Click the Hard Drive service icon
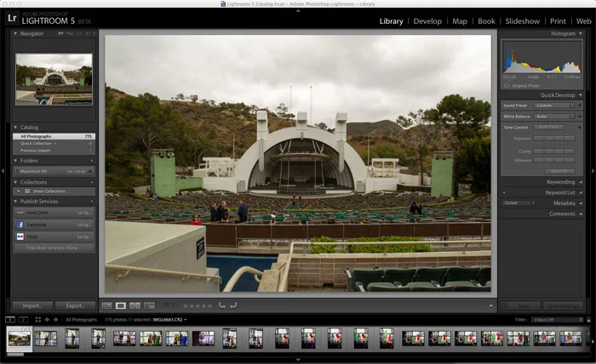Image resolution: width=596 pixels, height=364 pixels. click(x=20, y=213)
